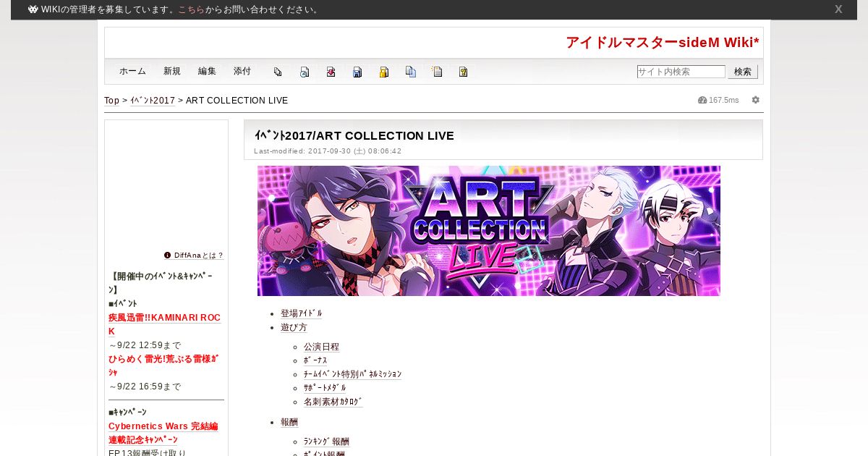Jump to 公演日程 subsection
Image resolution: width=868 pixels, height=456 pixels.
[321, 347]
